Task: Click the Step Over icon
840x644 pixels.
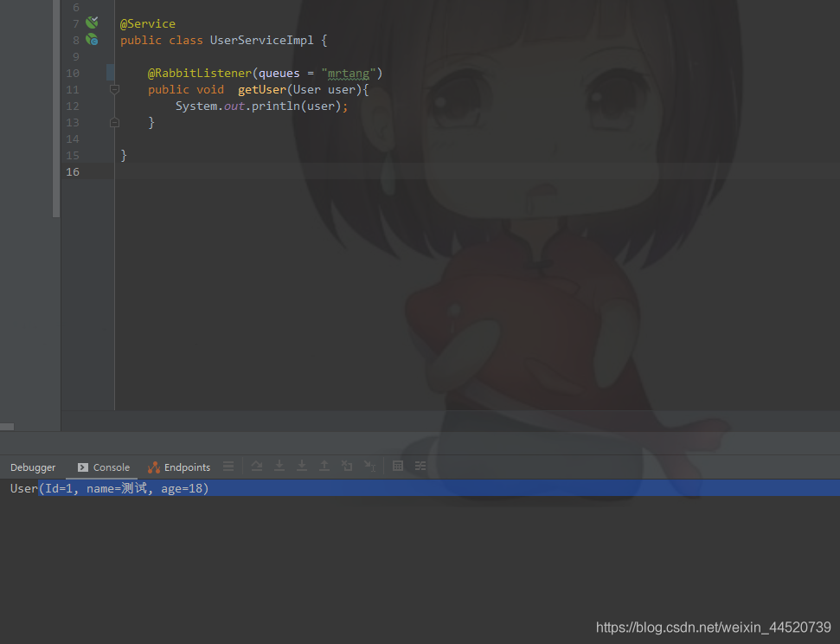Action: coord(257,466)
